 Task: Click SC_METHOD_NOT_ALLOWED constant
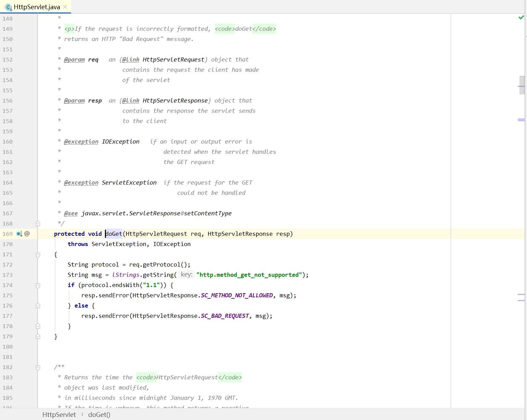237,295
